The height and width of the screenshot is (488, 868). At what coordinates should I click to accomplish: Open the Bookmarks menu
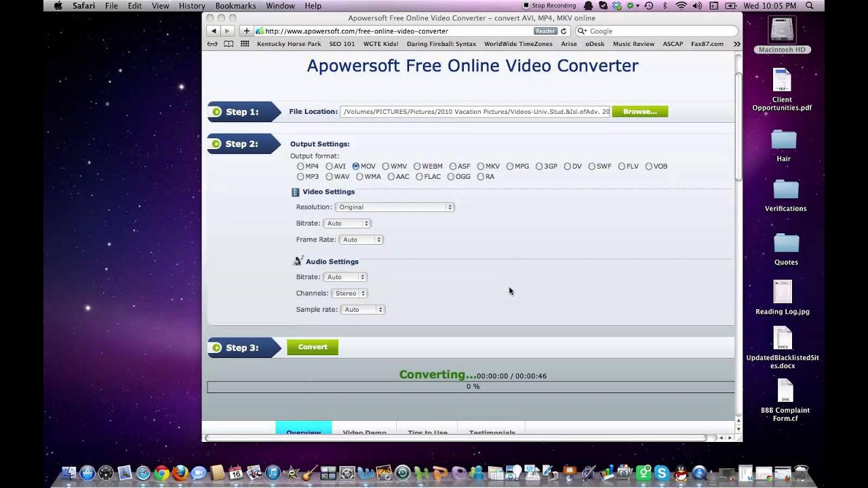coord(235,5)
